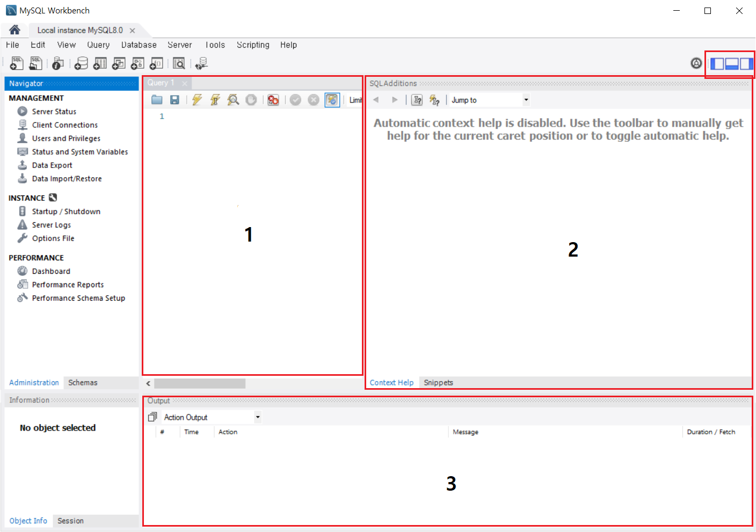Go forward in context help
This screenshot has height=532, width=756.
pos(395,100)
